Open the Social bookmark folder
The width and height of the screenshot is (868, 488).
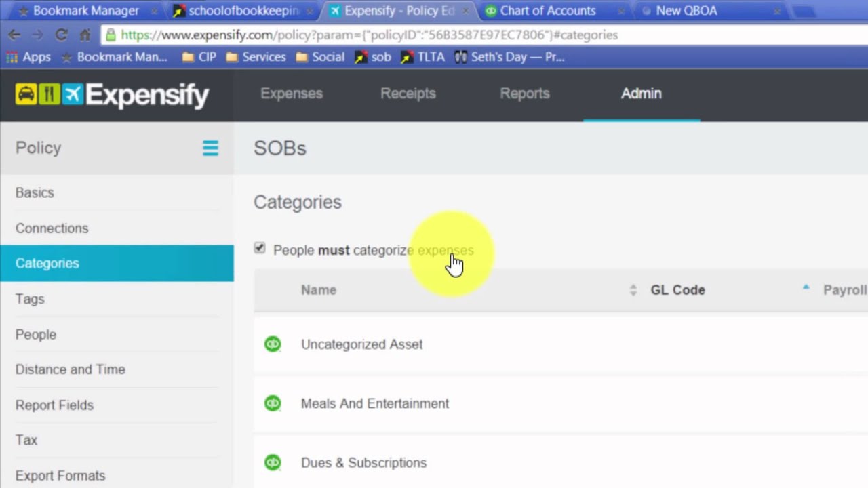click(x=320, y=57)
